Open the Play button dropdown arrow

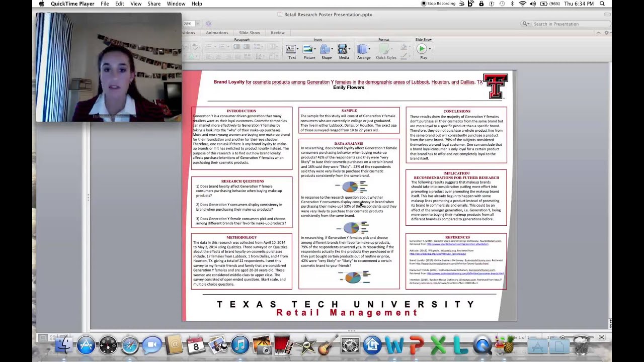pos(430,49)
